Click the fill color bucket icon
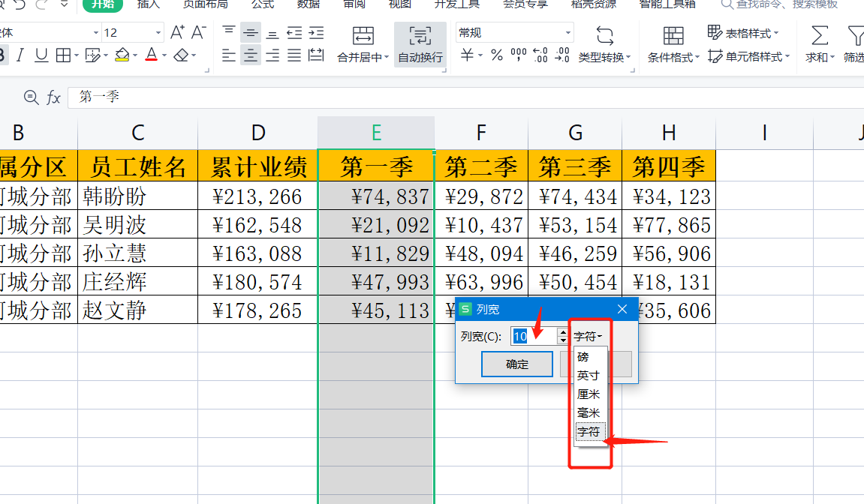Image resolution: width=864 pixels, height=504 pixels. click(x=122, y=55)
